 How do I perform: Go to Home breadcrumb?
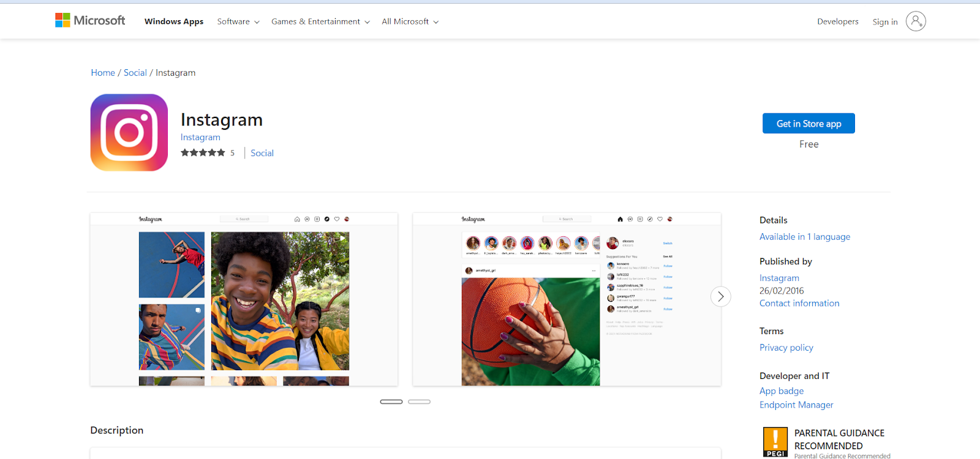coord(103,73)
